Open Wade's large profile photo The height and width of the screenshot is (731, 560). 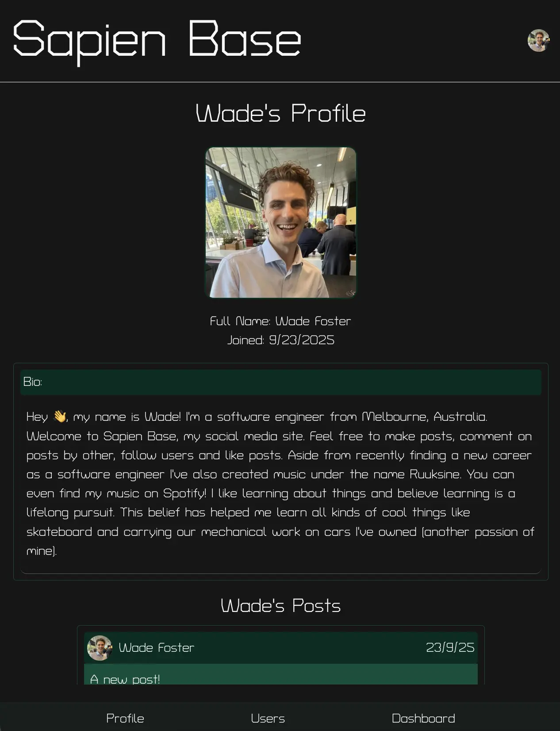coord(281,223)
